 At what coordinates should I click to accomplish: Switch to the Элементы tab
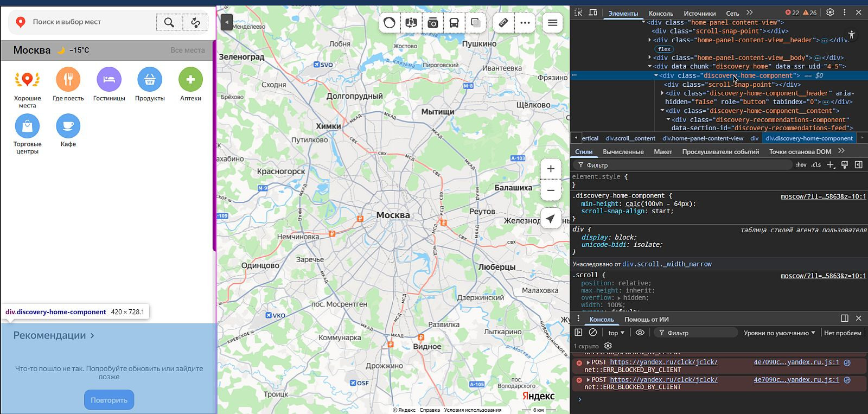(x=623, y=13)
